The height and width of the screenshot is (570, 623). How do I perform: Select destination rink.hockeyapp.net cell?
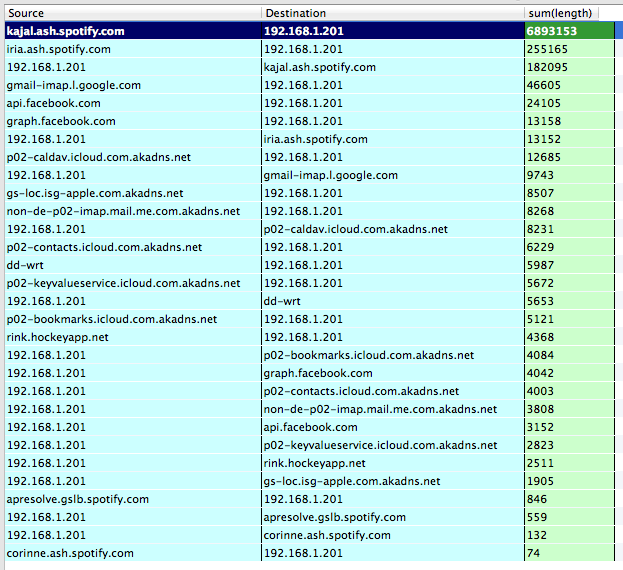click(x=393, y=463)
